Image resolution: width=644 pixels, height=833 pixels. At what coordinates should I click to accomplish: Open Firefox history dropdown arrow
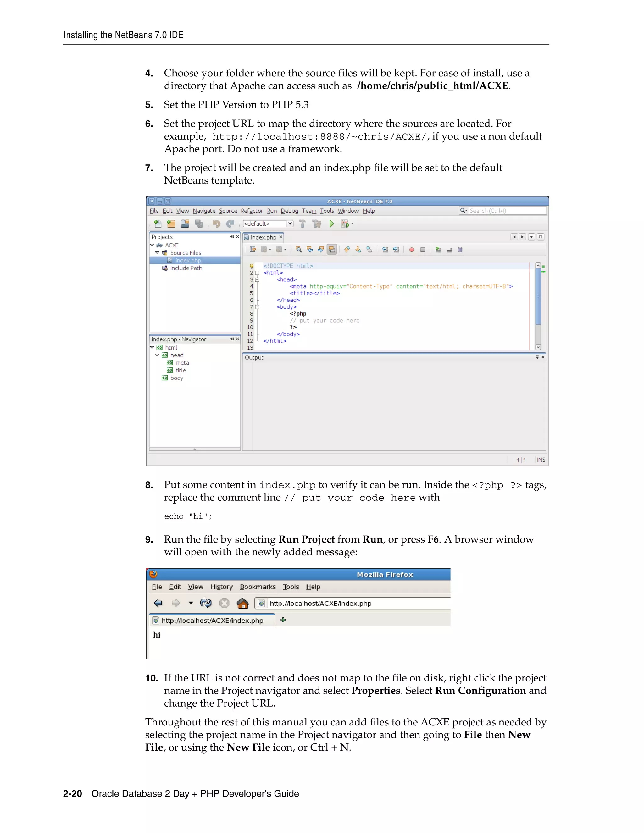tap(191, 603)
